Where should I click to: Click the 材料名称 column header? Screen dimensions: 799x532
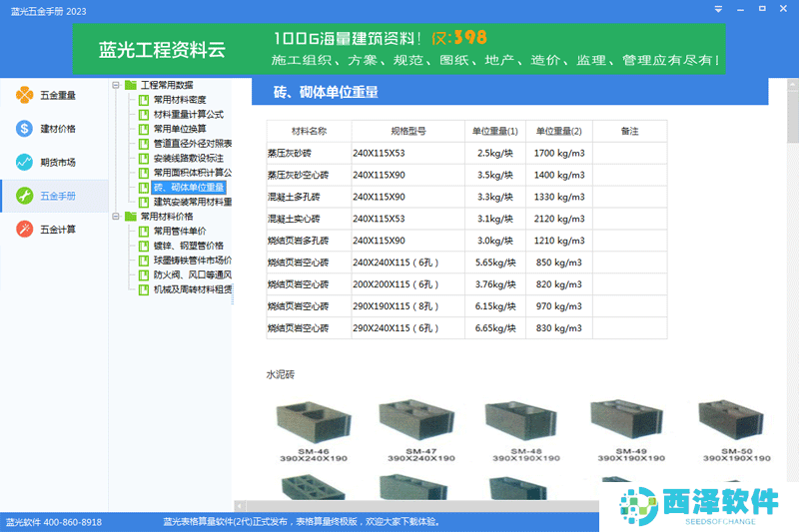click(x=309, y=132)
